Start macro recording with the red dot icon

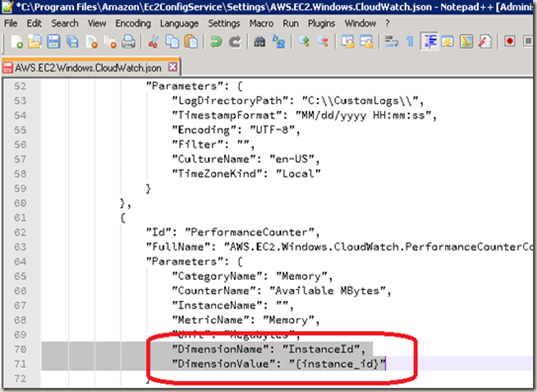[510, 42]
